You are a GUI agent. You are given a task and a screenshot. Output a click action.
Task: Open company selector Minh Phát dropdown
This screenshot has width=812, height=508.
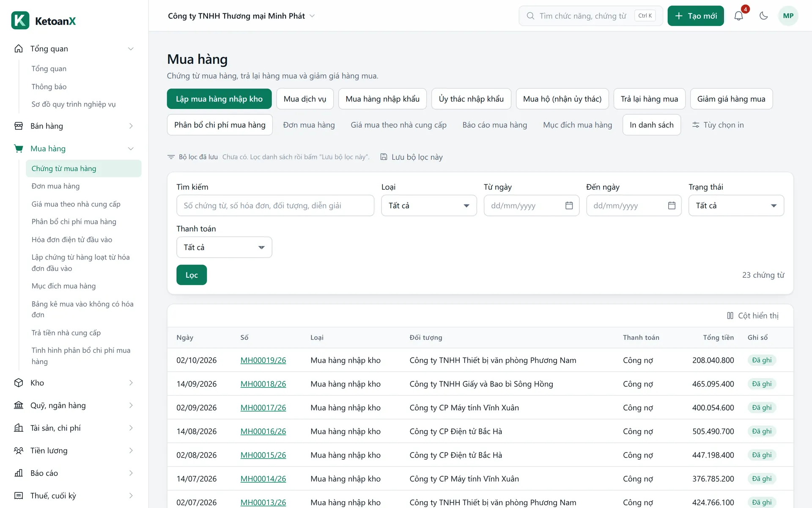[x=241, y=16]
